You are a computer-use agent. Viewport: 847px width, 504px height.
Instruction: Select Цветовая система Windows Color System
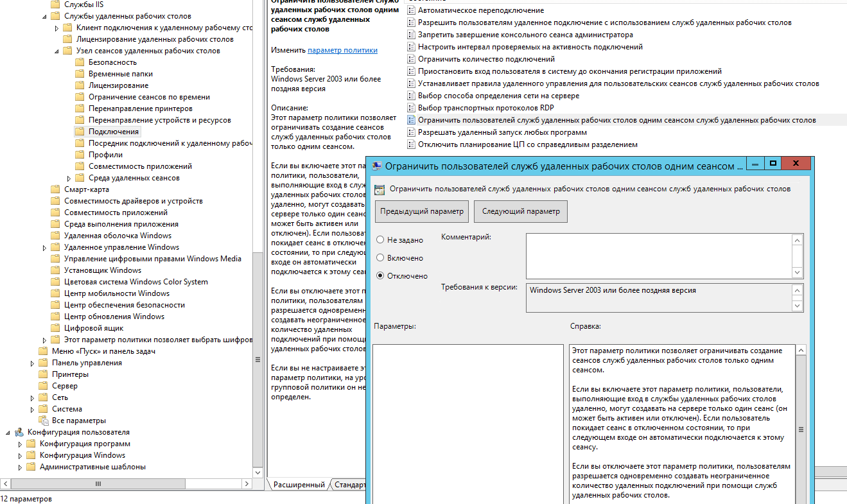click(x=136, y=282)
